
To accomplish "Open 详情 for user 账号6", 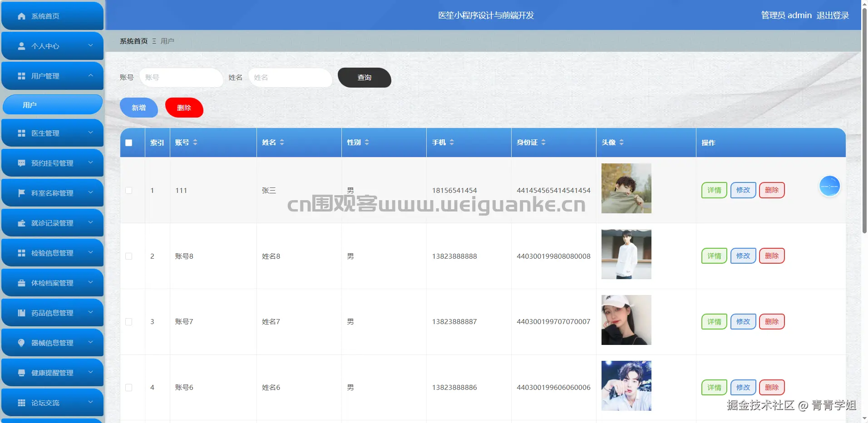I will pyautogui.click(x=714, y=388).
